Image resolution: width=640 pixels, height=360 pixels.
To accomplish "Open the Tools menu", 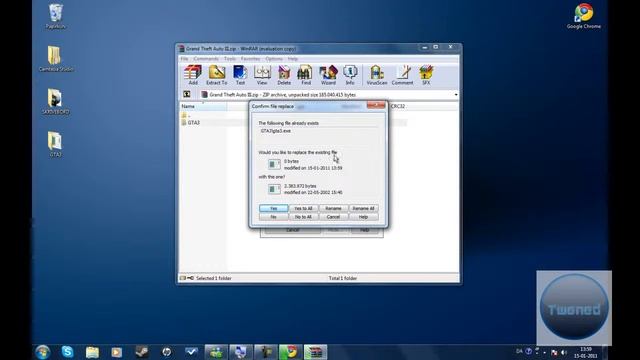I will click(230, 59).
